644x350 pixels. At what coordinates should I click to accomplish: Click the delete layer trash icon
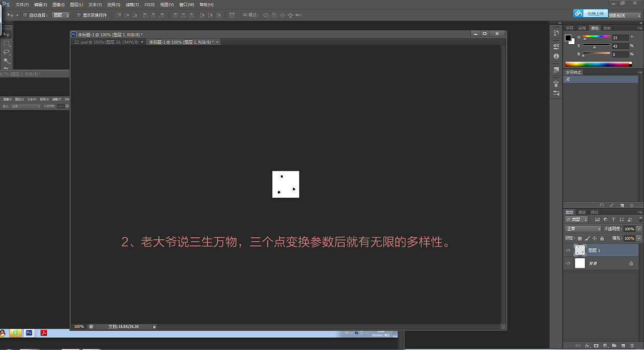pyautogui.click(x=632, y=345)
